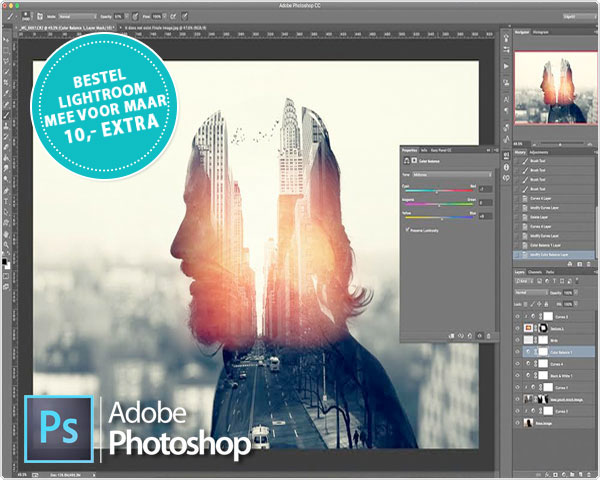Screen dimensions: 600x480
Task: Enable airbrush-style build-up in the options bar
Action: (173, 16)
